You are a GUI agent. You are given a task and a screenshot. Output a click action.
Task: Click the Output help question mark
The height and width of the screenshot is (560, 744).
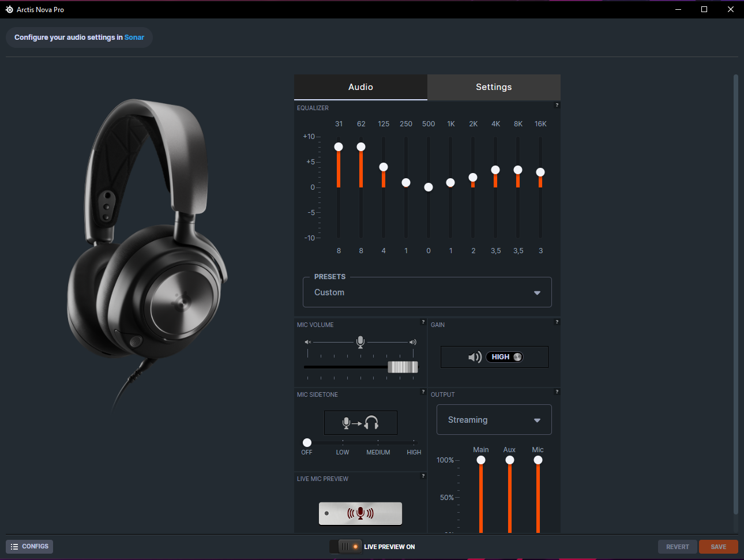tap(557, 392)
